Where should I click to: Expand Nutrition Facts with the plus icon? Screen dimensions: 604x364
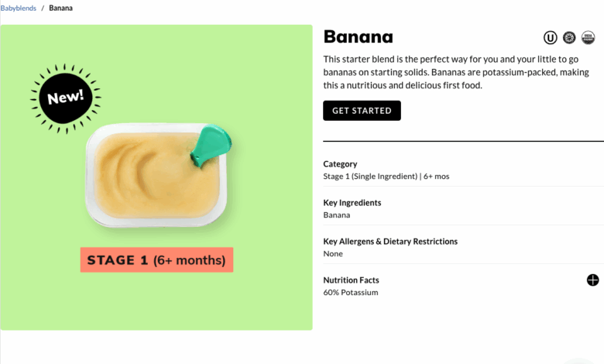point(592,280)
